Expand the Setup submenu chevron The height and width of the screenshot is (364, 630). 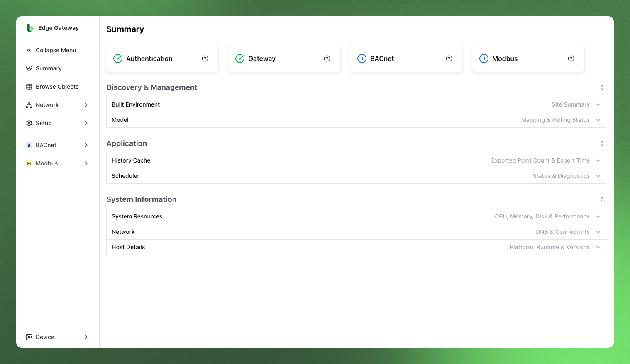click(86, 123)
